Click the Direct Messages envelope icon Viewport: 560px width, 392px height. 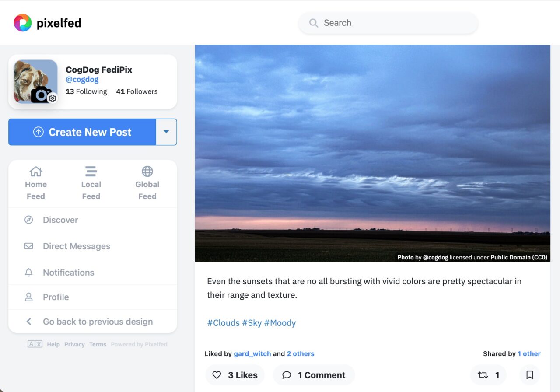tap(28, 246)
